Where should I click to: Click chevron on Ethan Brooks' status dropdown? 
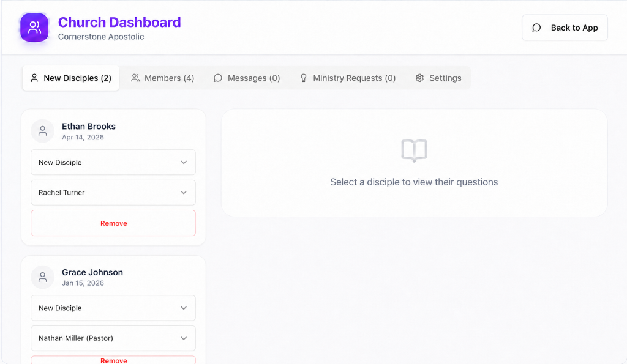pos(184,162)
